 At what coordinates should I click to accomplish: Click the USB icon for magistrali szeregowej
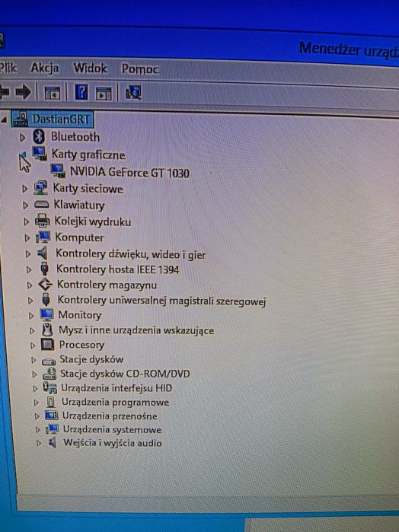pos(46,300)
